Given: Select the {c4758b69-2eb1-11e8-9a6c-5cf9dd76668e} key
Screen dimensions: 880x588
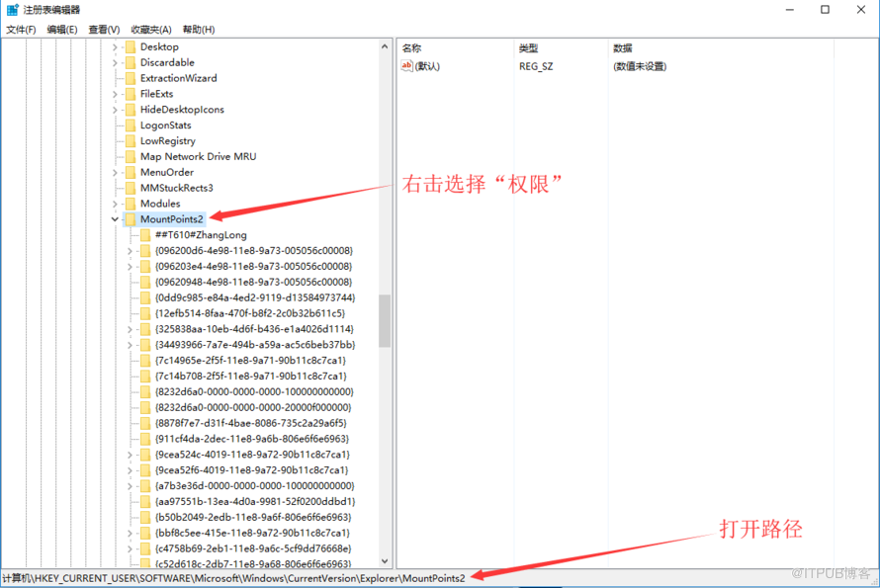Looking at the screenshot, I should pyautogui.click(x=253, y=548).
